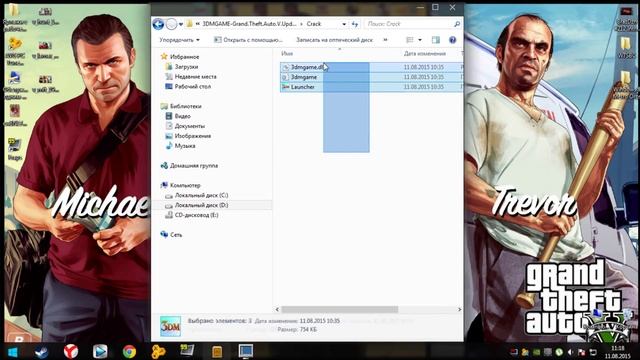
Task: Open the Видео library
Action: click(178, 116)
